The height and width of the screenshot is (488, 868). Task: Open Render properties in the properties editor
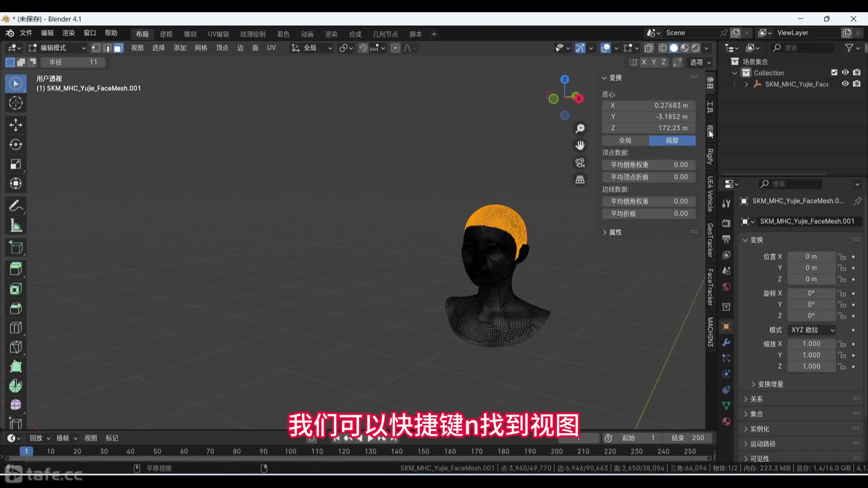click(726, 223)
